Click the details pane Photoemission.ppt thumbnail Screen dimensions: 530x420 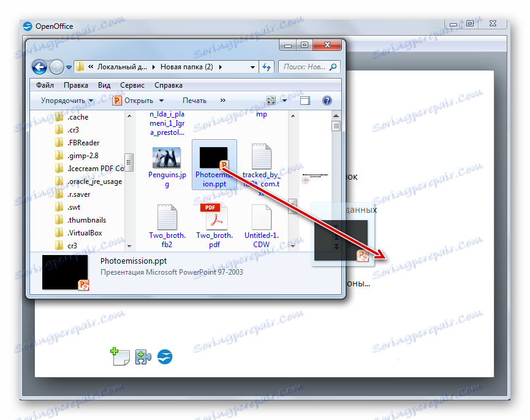(65, 273)
